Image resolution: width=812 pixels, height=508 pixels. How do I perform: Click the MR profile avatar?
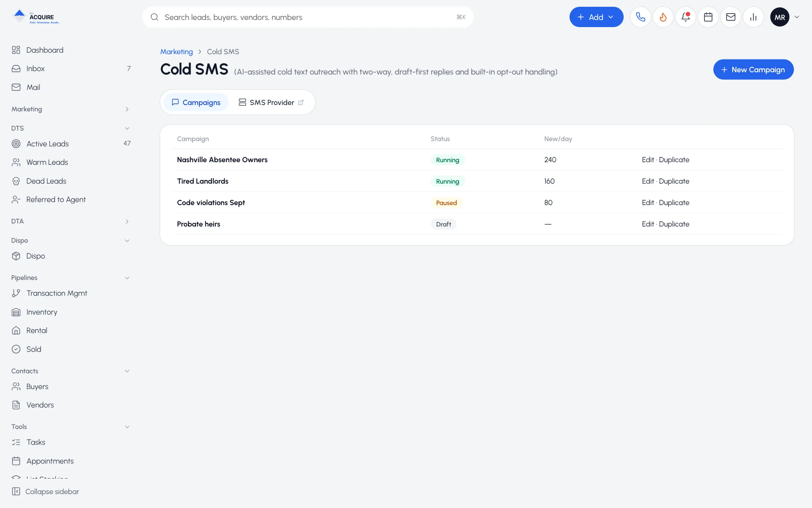pyautogui.click(x=780, y=17)
